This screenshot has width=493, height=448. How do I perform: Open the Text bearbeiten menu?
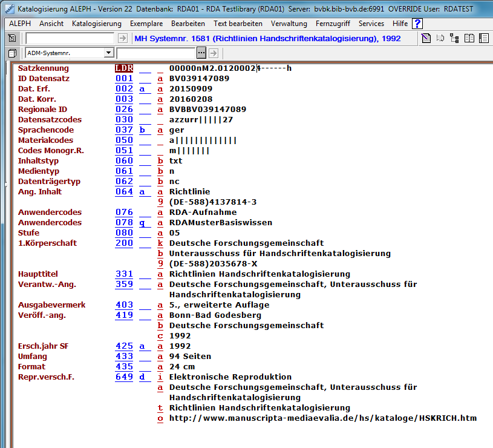click(238, 24)
